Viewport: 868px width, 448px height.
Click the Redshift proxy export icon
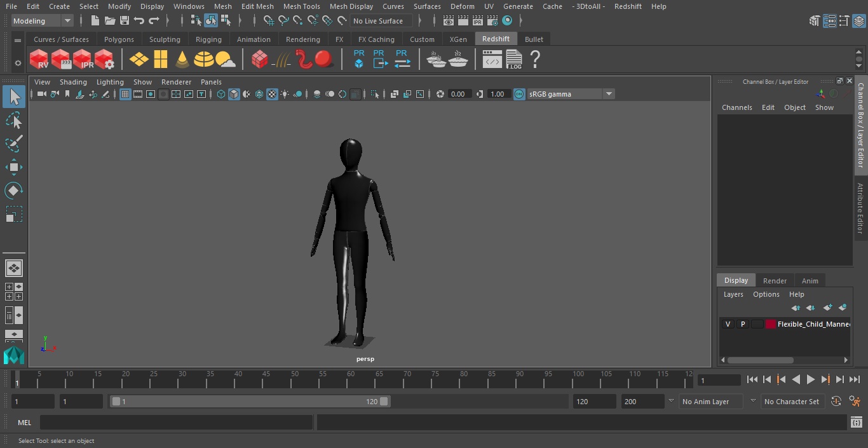coord(380,59)
